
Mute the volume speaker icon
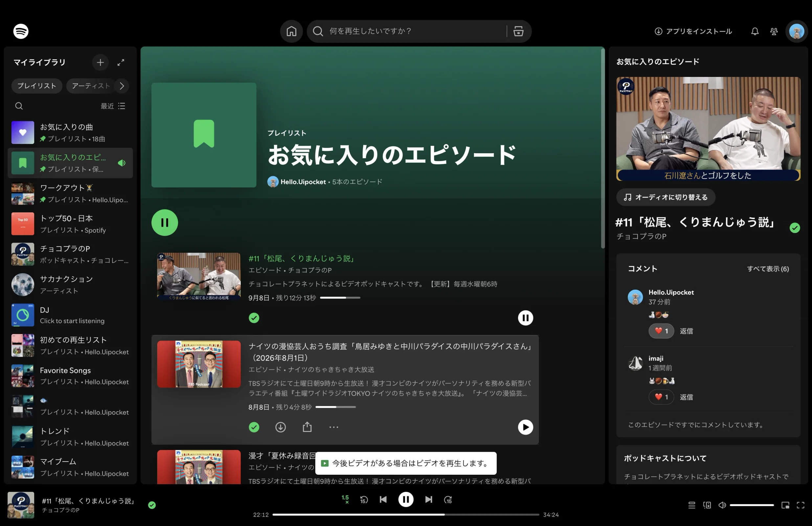[x=722, y=505]
